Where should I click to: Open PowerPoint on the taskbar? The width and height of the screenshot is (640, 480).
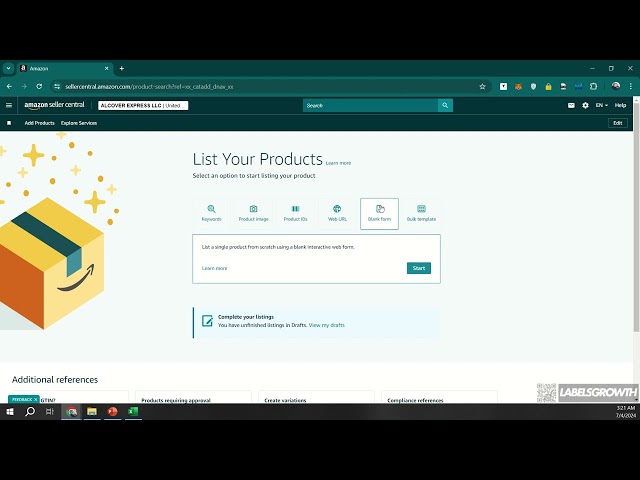click(113, 411)
